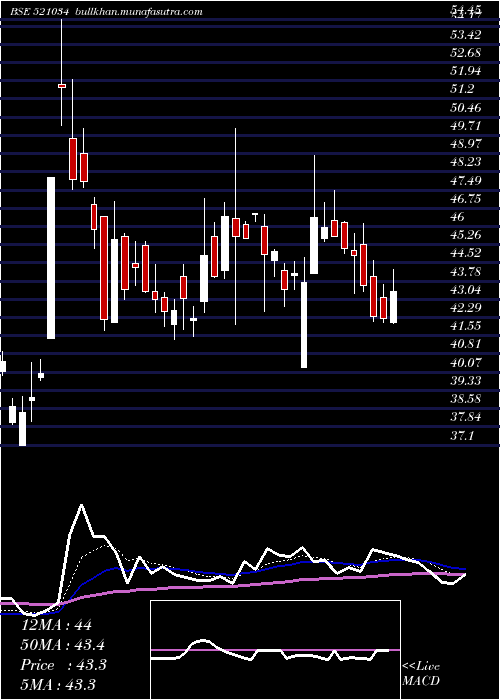Screen dimensions: 500x700
Task: Select the 53.42 price axis label
Action: coord(465,34)
